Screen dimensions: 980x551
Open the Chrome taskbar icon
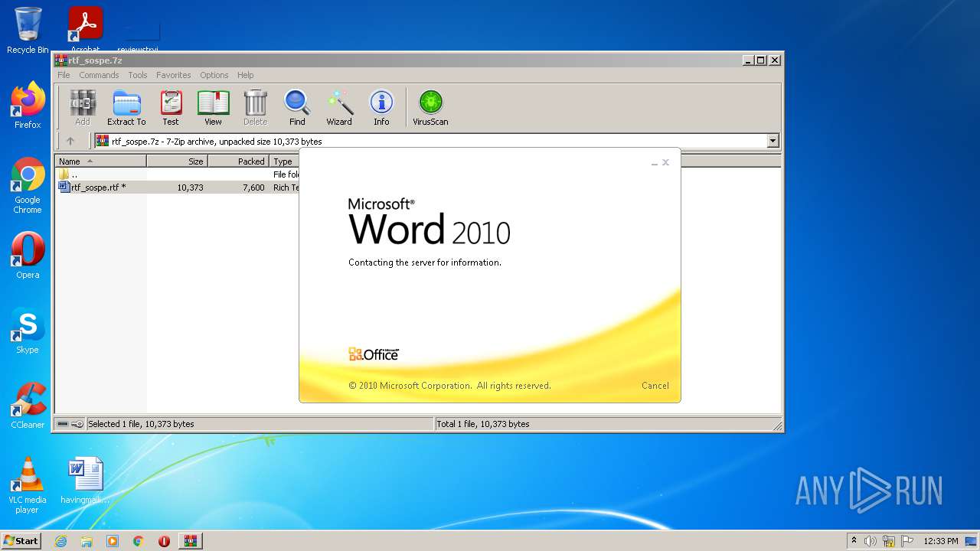139,541
